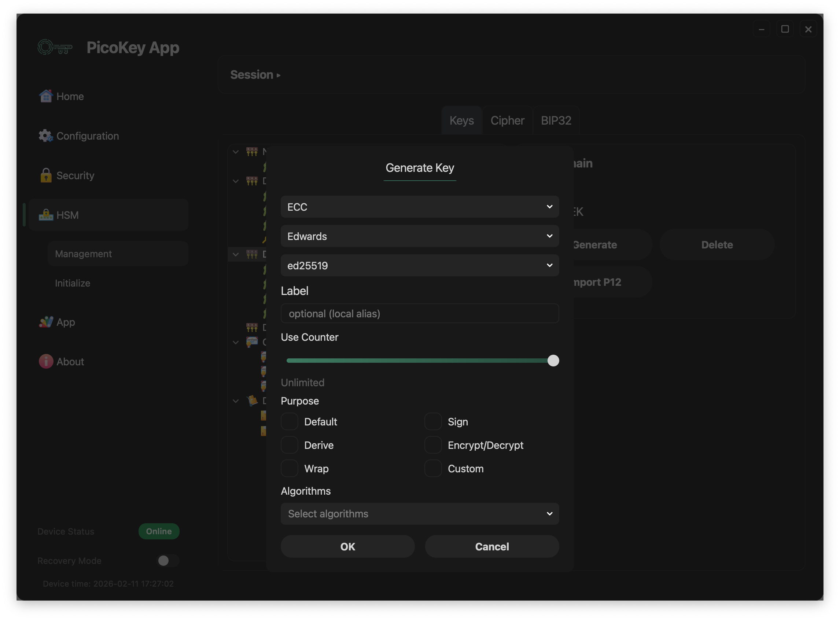
Task: Switch to the Cipher tab
Action: click(x=507, y=121)
